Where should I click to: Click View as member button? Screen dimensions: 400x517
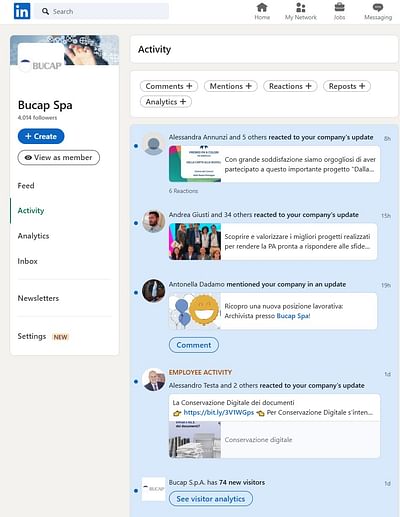59,157
